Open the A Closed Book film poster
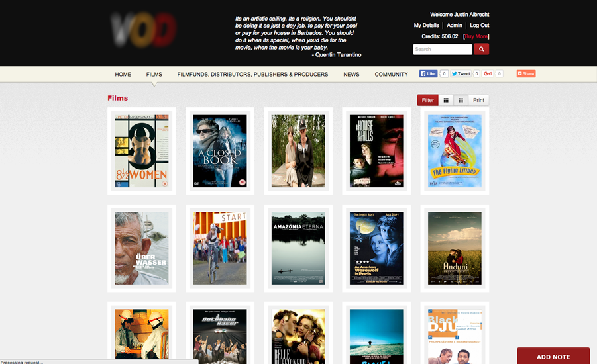Image resolution: width=597 pixels, height=364 pixels. (x=220, y=151)
